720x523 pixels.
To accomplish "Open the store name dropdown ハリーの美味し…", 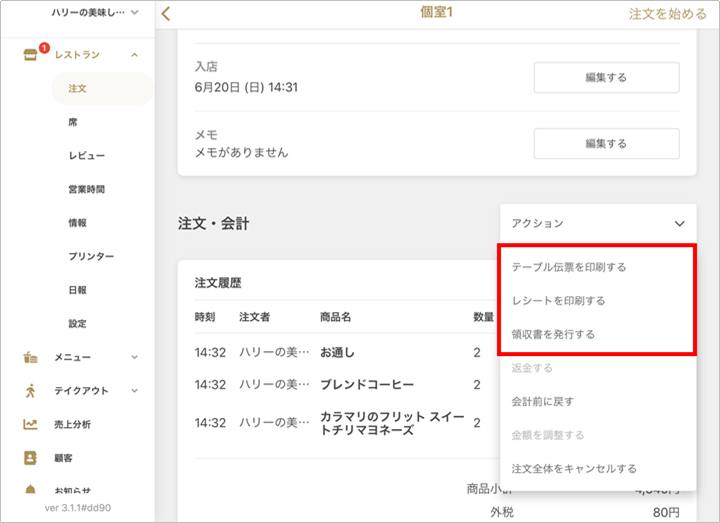I will [x=95, y=12].
